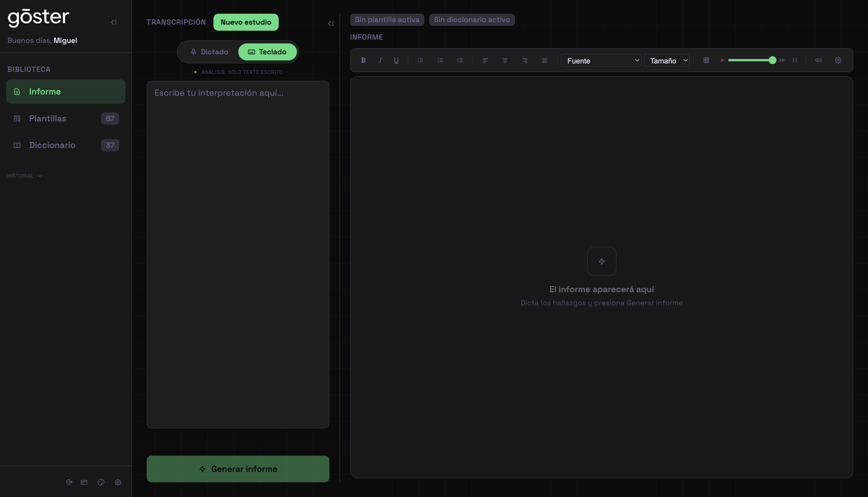This screenshot has height=497, width=868.
Task: Click the Sin diccionario activo chip
Action: (x=472, y=20)
